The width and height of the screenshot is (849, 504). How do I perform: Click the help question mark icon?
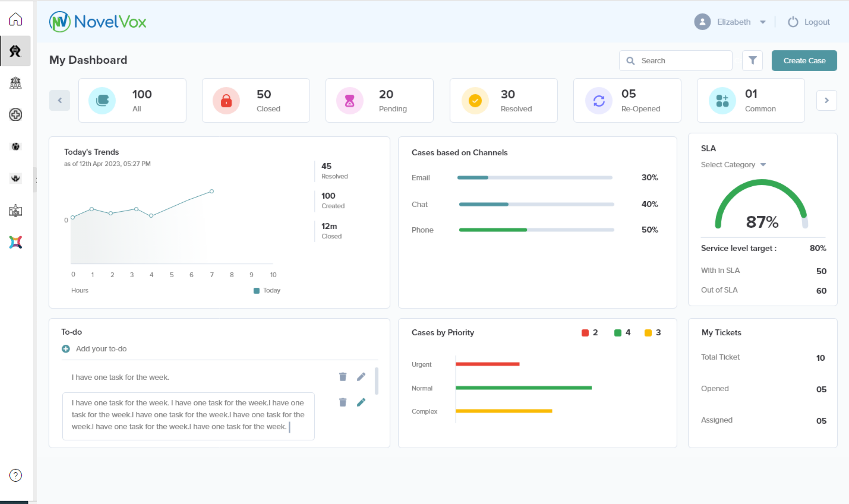coord(15,475)
